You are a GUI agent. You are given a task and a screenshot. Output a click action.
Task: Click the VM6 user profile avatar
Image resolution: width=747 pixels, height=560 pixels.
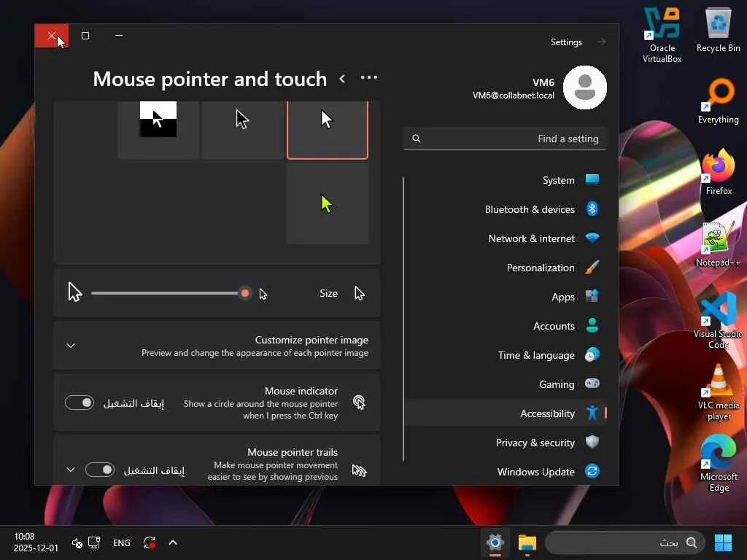tap(584, 87)
